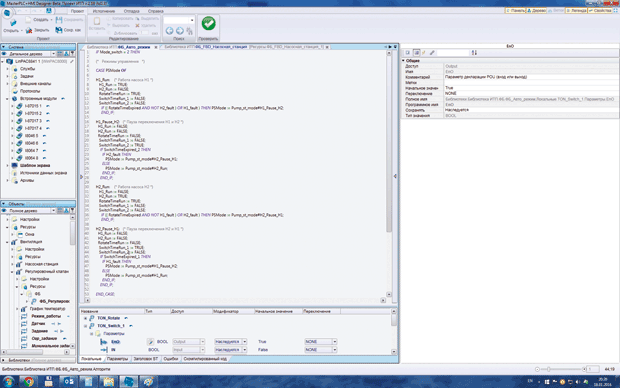Open Google Chrome from the taskbar
The width and height of the screenshot is (620, 388).
(x=28, y=381)
